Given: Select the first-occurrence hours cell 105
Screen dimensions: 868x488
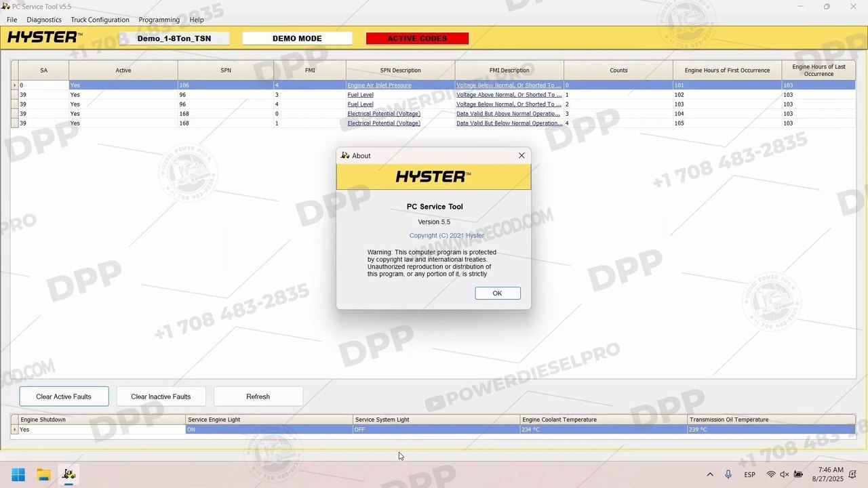Looking at the screenshot, I should tap(727, 123).
